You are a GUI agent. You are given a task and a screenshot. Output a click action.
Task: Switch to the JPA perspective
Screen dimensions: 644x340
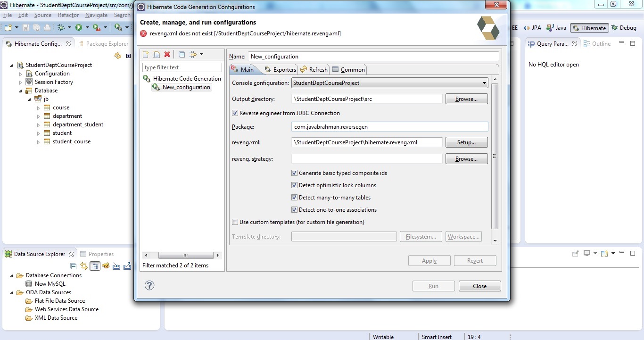point(532,28)
